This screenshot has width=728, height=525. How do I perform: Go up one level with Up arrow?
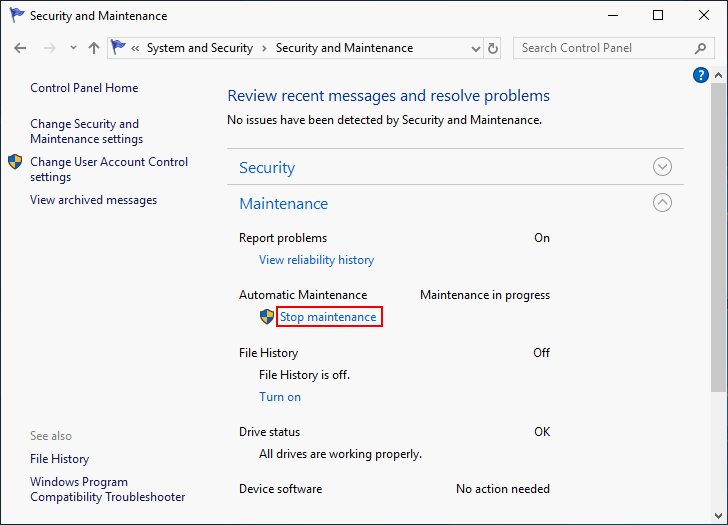click(x=94, y=48)
